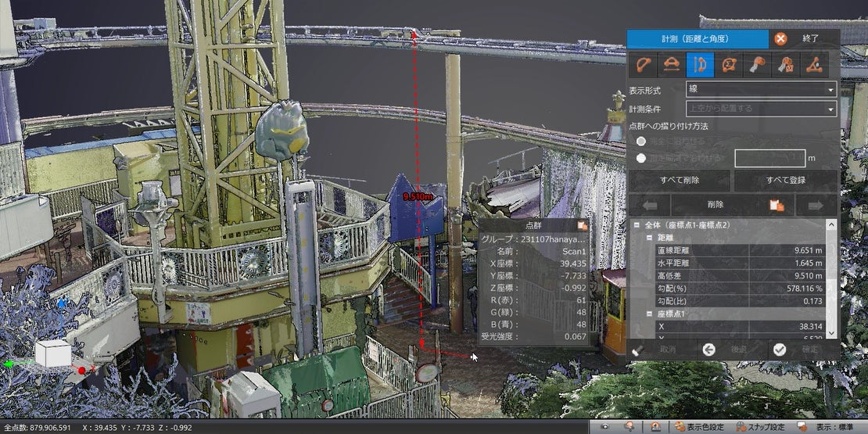
Task: Collapse the 全体(座標点1-座標点2) tree node
Action: click(x=637, y=225)
